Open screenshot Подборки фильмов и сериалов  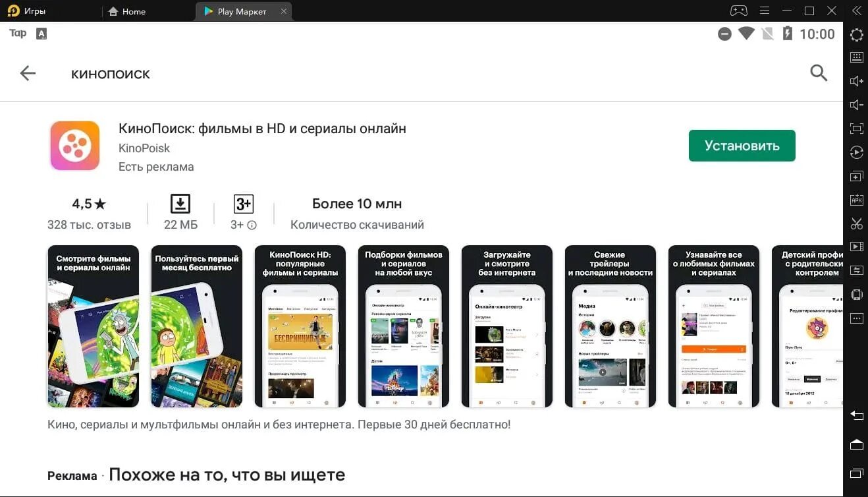point(403,326)
